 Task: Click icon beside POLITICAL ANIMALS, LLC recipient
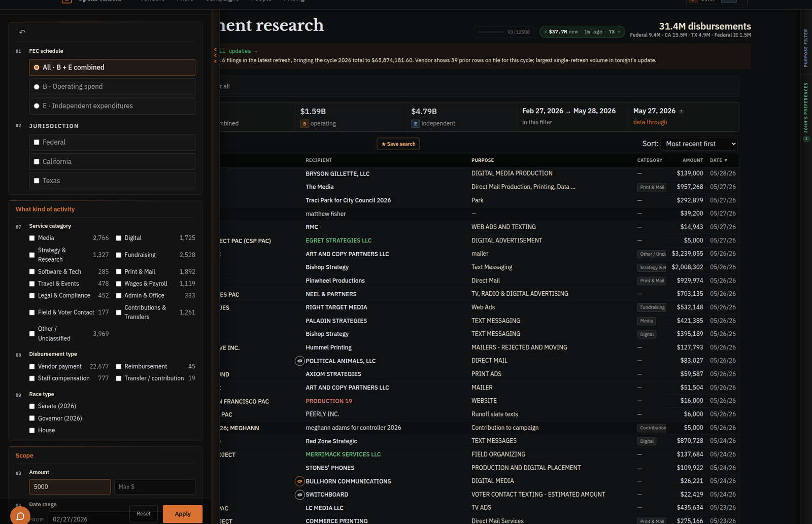point(299,361)
